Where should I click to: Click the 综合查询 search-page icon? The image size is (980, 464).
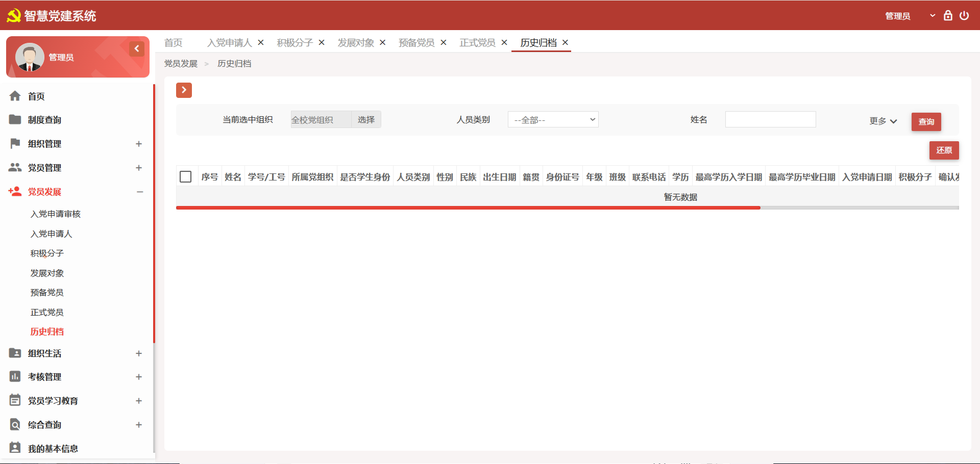tap(15, 424)
